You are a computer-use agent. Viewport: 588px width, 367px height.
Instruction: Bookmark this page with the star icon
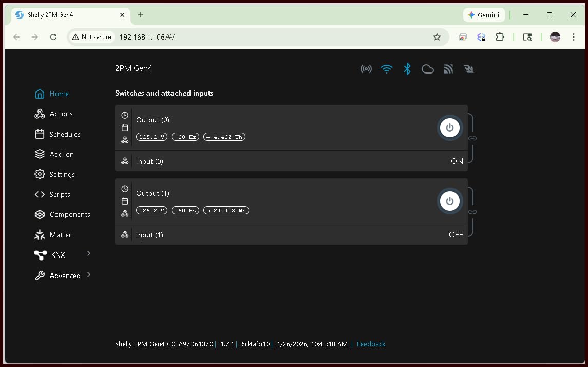437,37
